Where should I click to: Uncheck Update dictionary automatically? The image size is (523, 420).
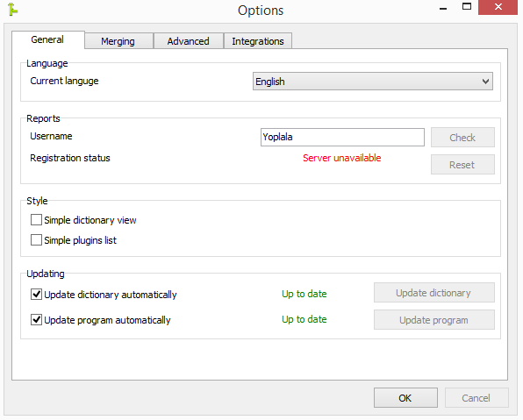click(36, 295)
